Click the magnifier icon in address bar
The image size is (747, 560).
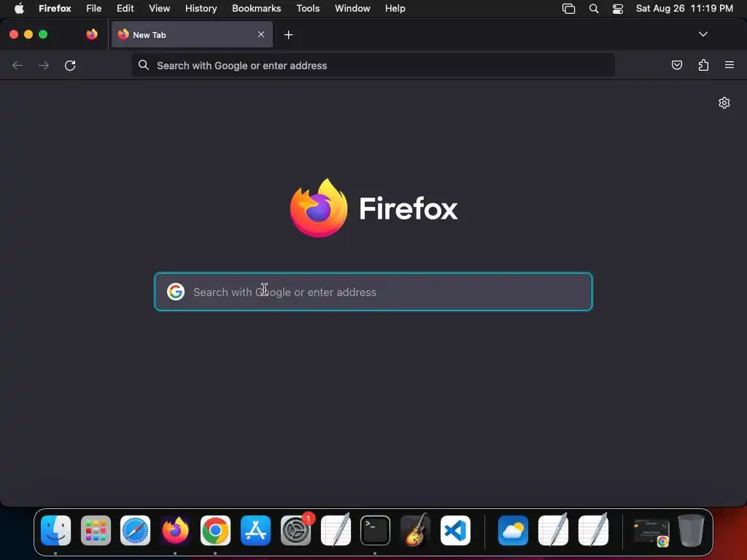[144, 65]
